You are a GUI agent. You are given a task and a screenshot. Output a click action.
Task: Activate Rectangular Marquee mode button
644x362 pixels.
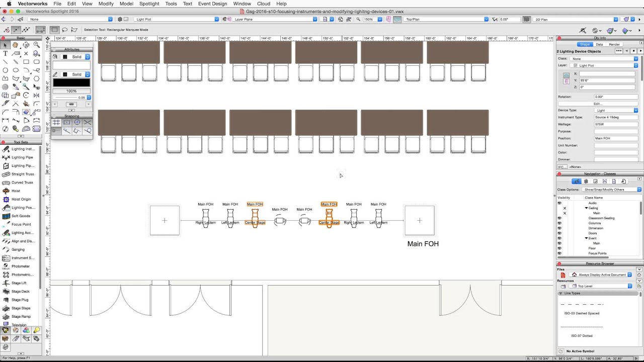point(55,30)
